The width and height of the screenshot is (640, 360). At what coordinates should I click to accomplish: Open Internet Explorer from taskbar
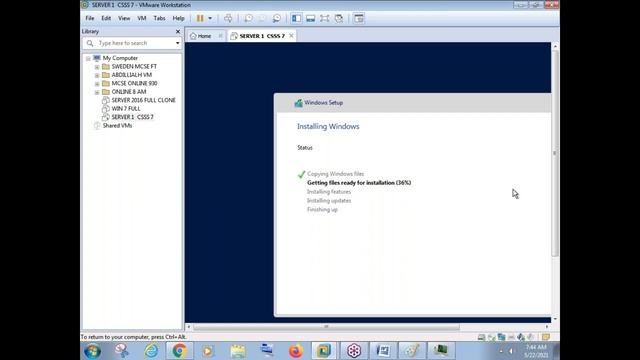point(151,351)
